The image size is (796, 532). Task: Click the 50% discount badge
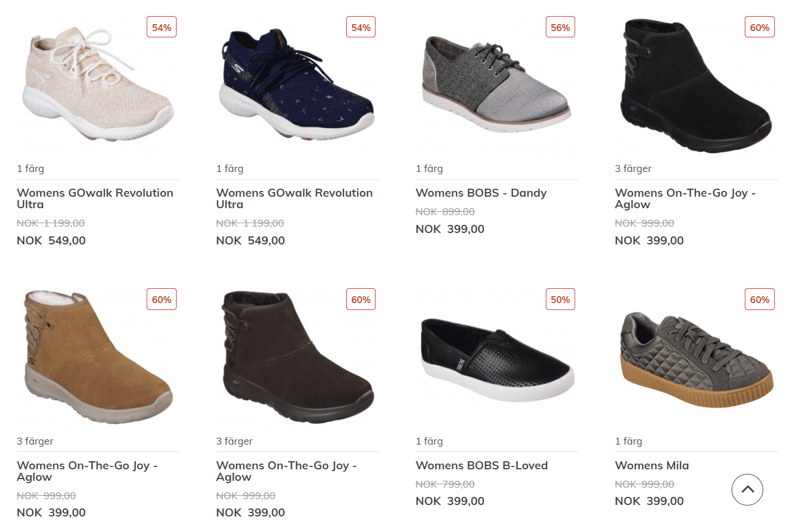(560, 299)
